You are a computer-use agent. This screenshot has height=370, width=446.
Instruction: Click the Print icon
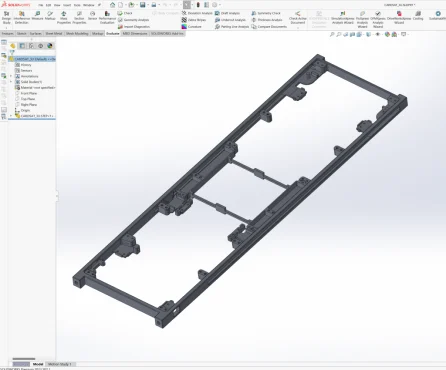pyautogui.click(x=154, y=5)
